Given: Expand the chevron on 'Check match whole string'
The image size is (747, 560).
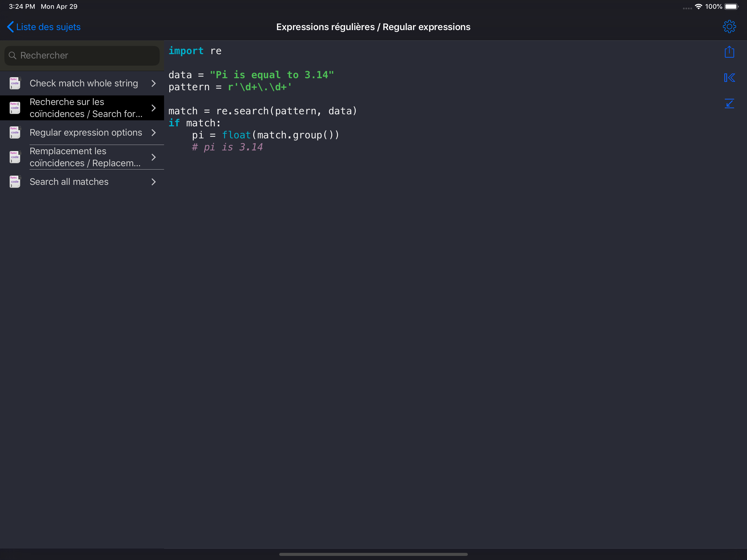Looking at the screenshot, I should (x=154, y=83).
